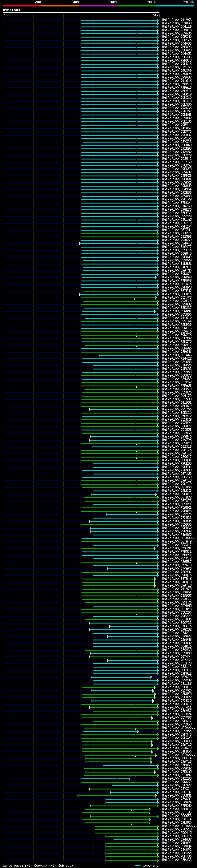Open hit UniRef100_O04052
The height and width of the screenshot is (868, 197).
point(177,54)
